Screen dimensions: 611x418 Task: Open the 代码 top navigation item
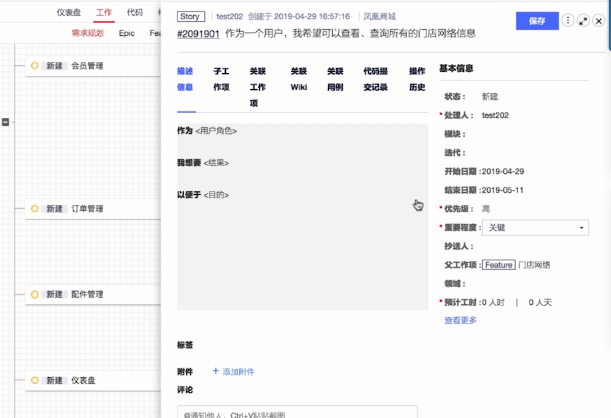[x=134, y=12]
